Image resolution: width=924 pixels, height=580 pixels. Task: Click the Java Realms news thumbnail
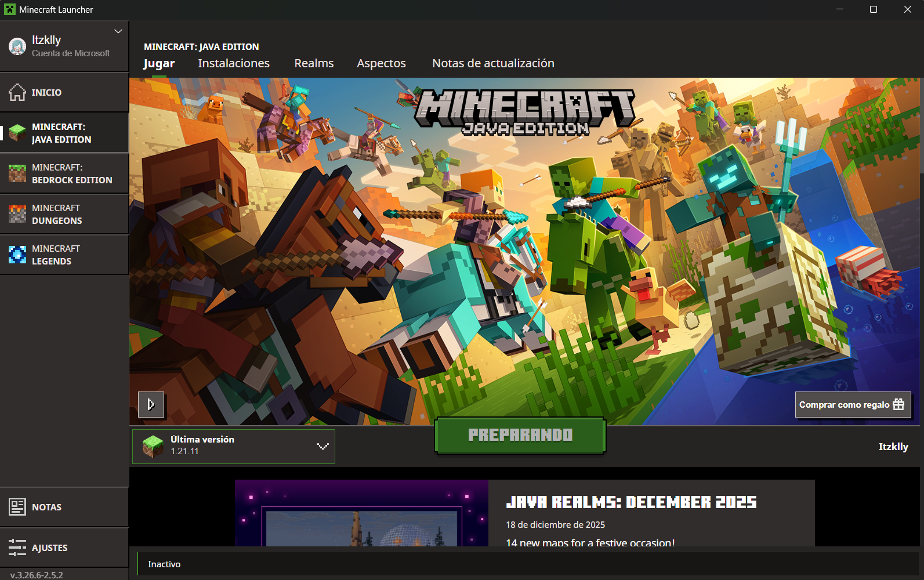361,513
